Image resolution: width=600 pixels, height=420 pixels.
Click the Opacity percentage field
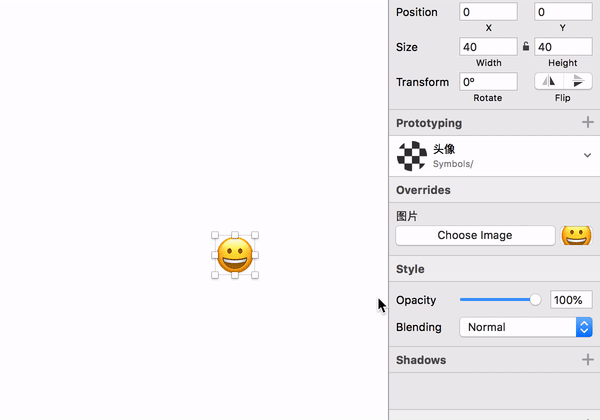tap(571, 300)
